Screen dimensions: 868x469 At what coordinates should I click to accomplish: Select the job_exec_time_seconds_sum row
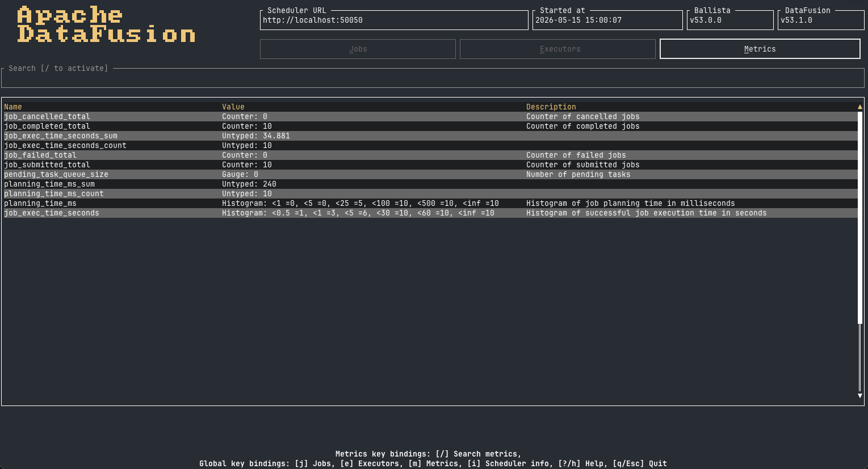430,136
